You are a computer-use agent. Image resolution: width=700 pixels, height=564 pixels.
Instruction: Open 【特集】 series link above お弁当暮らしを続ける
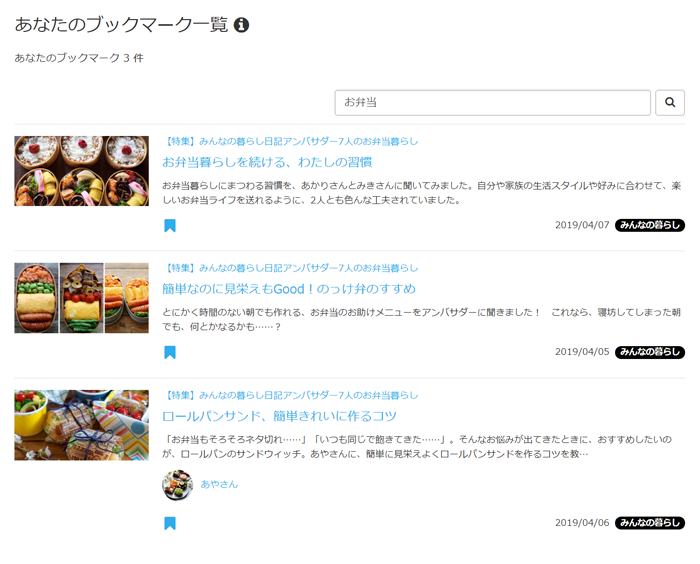(290, 142)
